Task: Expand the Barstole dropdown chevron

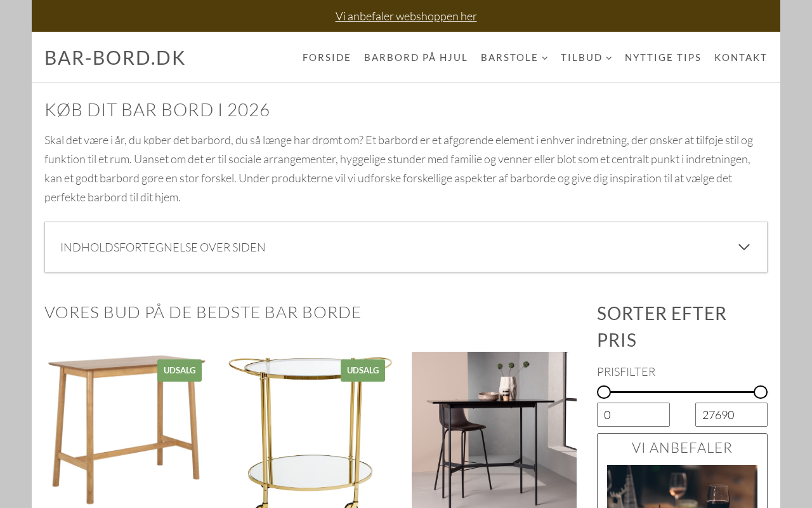Action: point(545,58)
